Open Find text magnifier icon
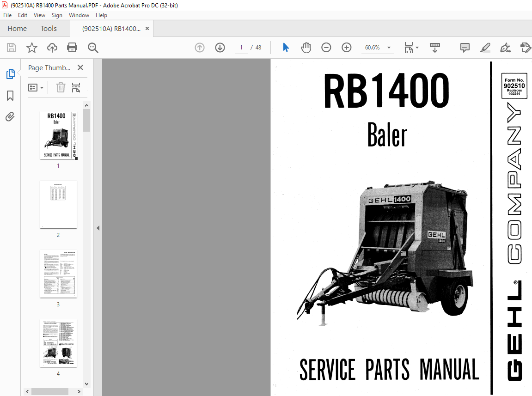532x396 pixels. tap(92, 48)
